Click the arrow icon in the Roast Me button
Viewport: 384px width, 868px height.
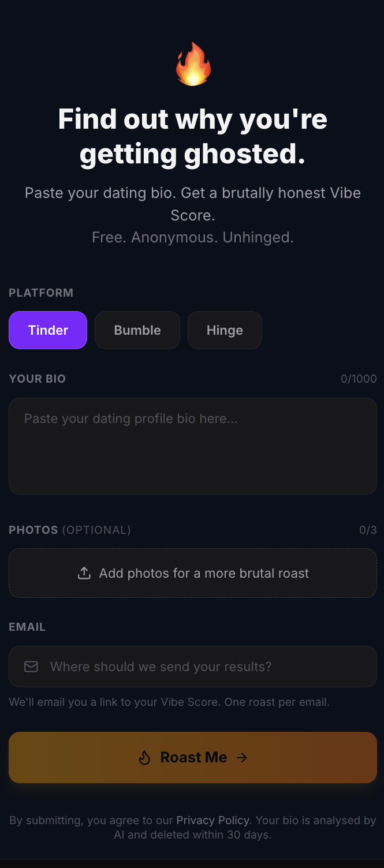pyautogui.click(x=242, y=757)
